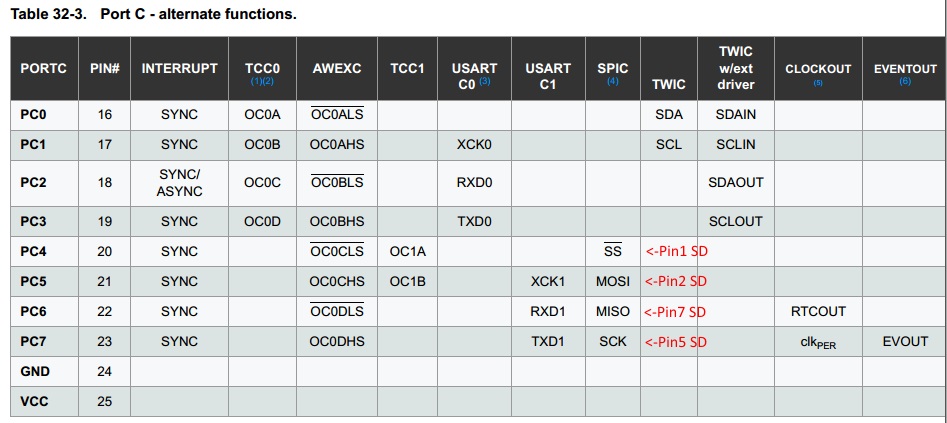Viewport: 947px width, 423px height.
Task: Click the clkPER cell under CLOCKOUT
Action: point(818,343)
